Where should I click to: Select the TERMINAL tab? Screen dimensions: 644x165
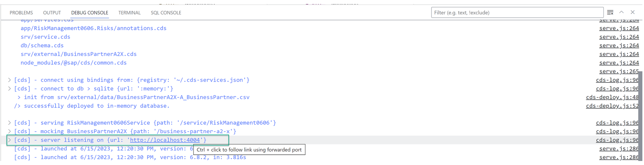(130, 13)
